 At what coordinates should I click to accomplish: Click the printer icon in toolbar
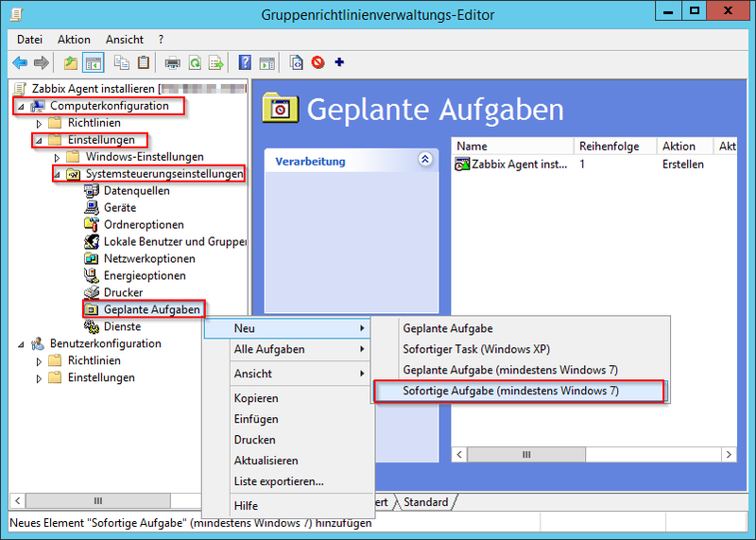point(173,63)
